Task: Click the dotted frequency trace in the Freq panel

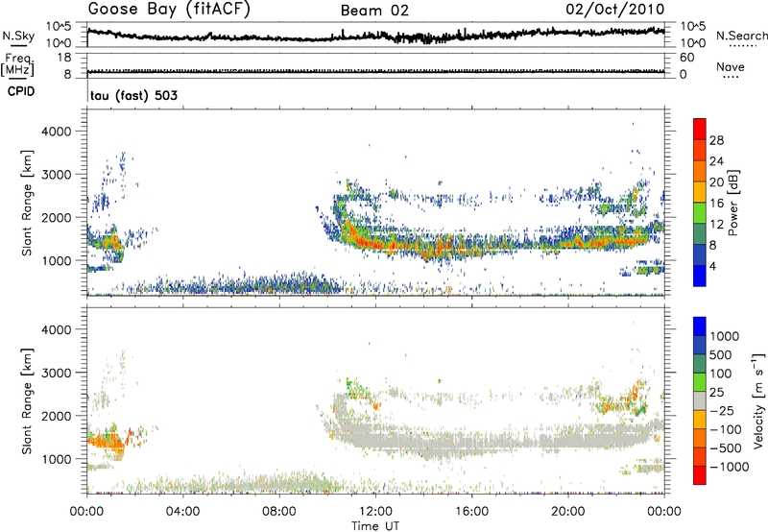Action: (x=375, y=71)
